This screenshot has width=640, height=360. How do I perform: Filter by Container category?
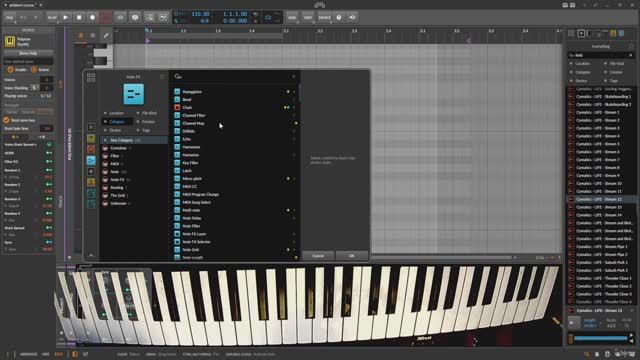(x=133, y=148)
